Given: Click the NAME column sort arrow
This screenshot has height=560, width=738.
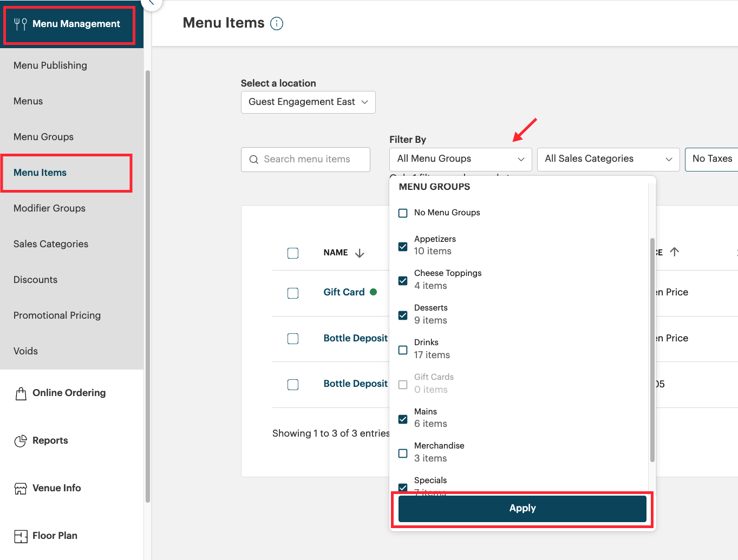Looking at the screenshot, I should pos(360,253).
